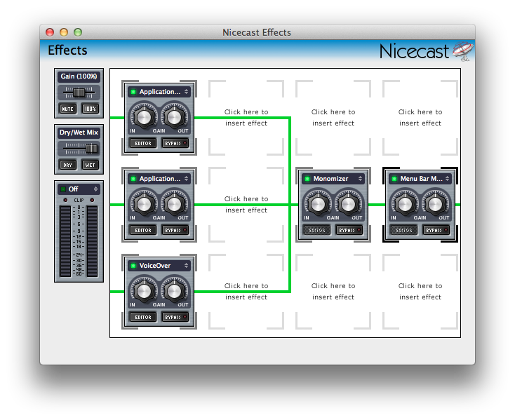
Task: Close the Nicecast Effects window
Action: tap(50, 32)
